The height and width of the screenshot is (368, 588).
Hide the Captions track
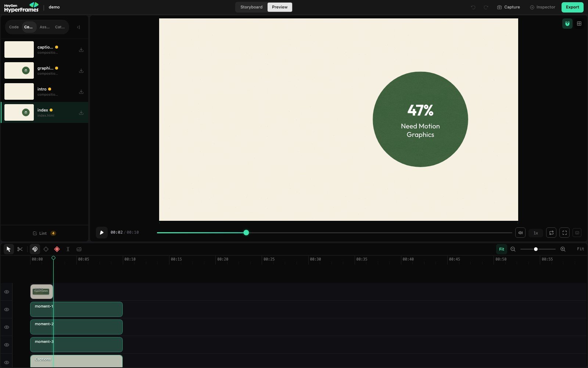click(x=7, y=362)
